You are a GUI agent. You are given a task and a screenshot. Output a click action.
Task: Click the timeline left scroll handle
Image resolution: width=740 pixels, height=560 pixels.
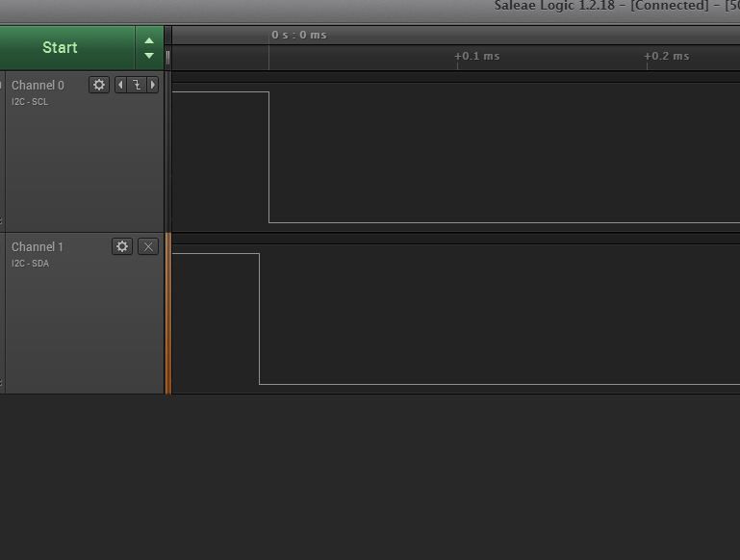pos(168,58)
